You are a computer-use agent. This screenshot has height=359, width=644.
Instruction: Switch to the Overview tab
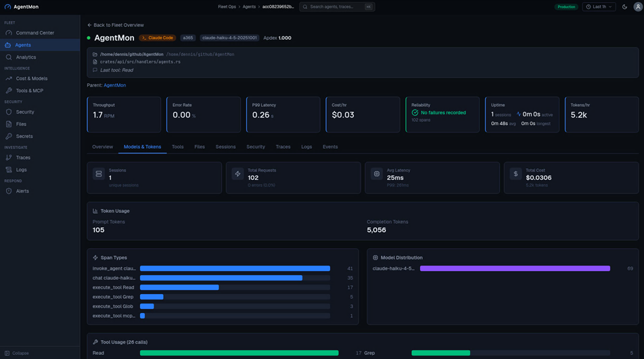coord(103,147)
